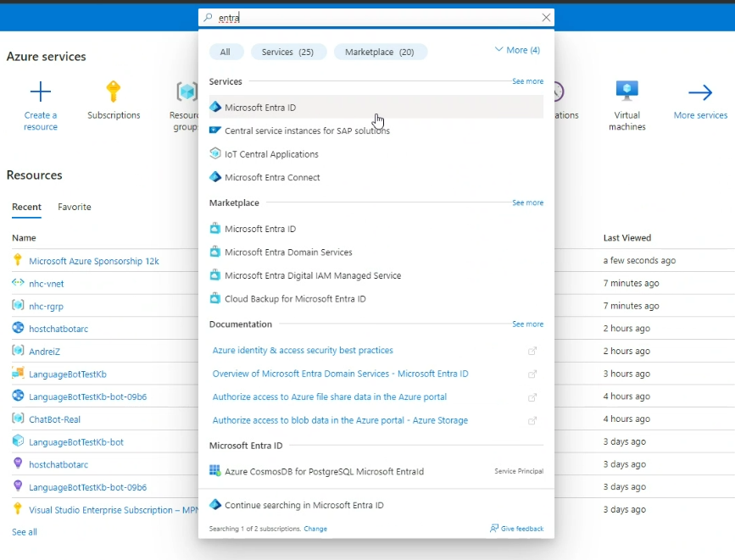Click external link icon for Entra Domain Services overview
The width and height of the screenshot is (735, 560).
pos(532,374)
